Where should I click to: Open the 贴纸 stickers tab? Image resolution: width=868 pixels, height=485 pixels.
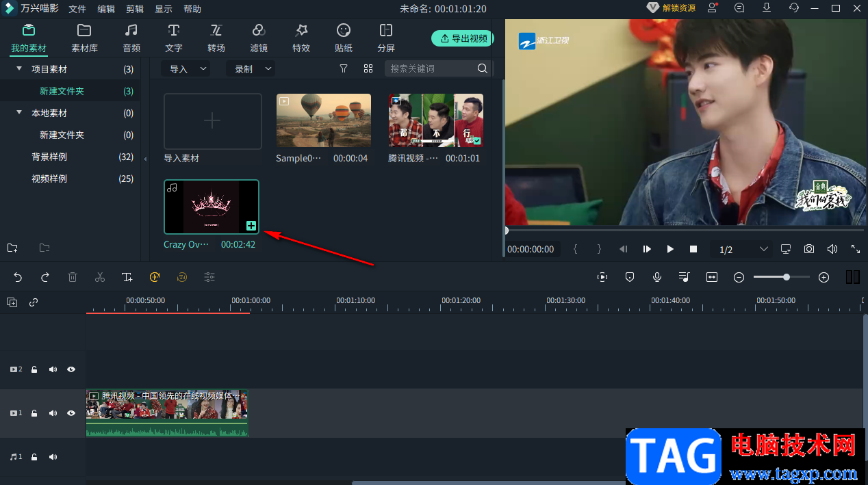[x=344, y=38]
